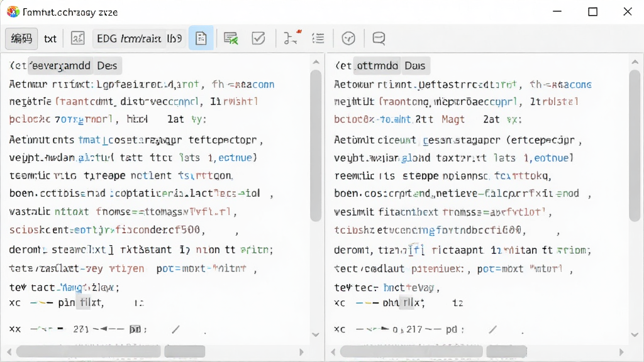Click "Magt" text in right pane
This screenshot has width=644, height=362.
[x=453, y=119]
